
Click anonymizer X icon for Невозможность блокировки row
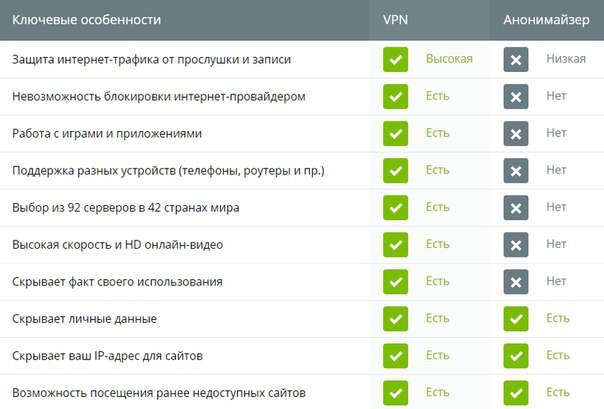(516, 96)
